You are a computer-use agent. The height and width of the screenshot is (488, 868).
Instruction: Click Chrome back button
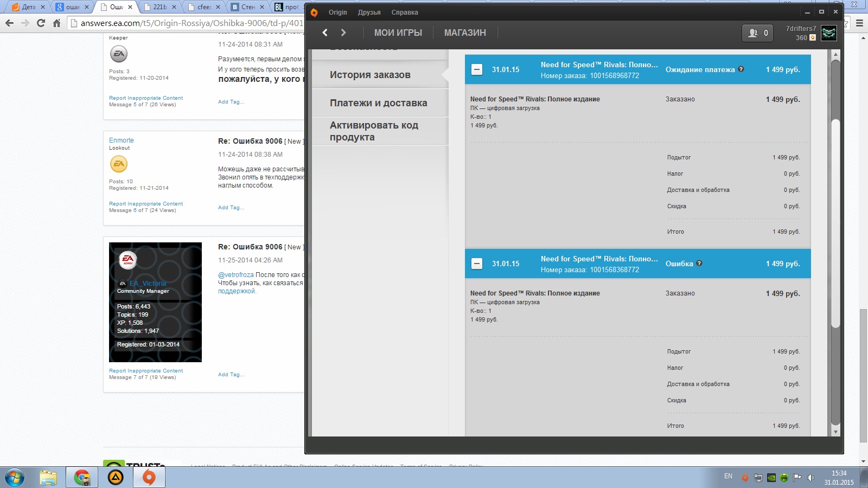[x=9, y=23]
